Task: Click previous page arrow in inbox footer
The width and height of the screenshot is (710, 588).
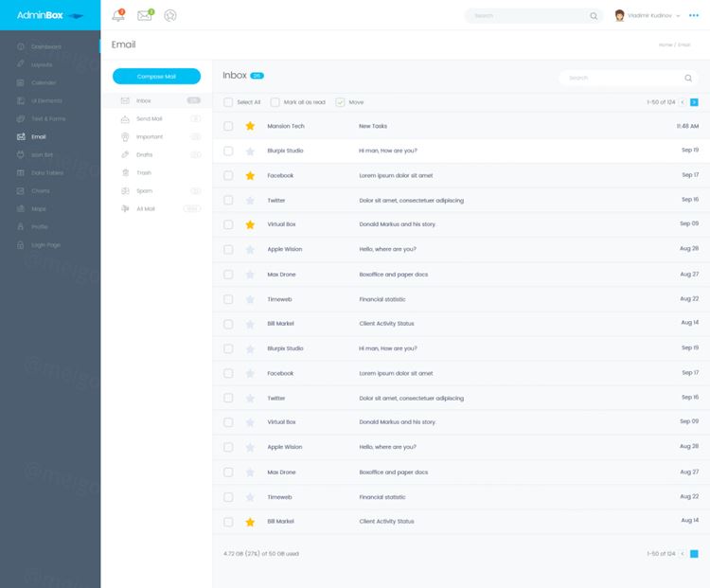Action: point(683,554)
